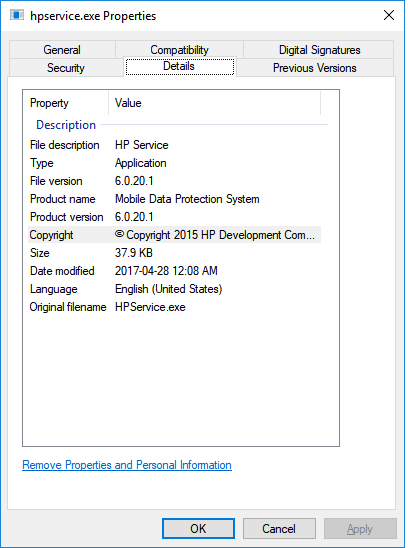Screen dimensions: 408x548
Task: Select Mobile Data Protection System value
Action: click(187, 199)
